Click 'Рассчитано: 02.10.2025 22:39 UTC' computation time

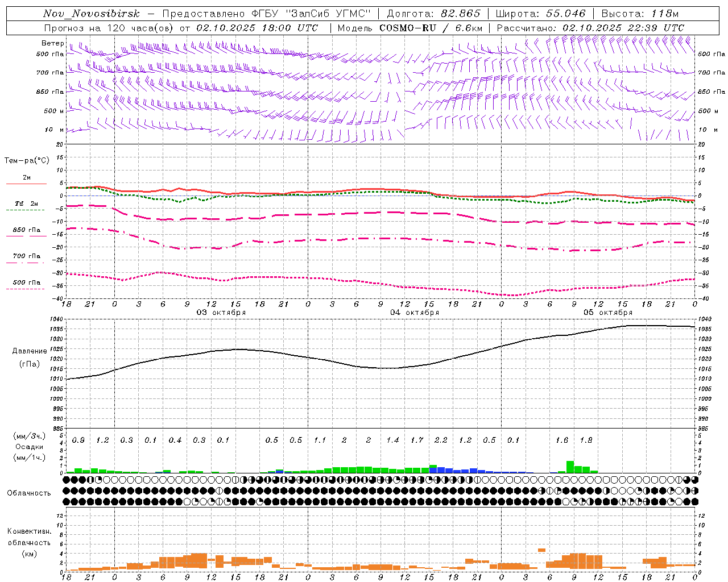[590, 28]
